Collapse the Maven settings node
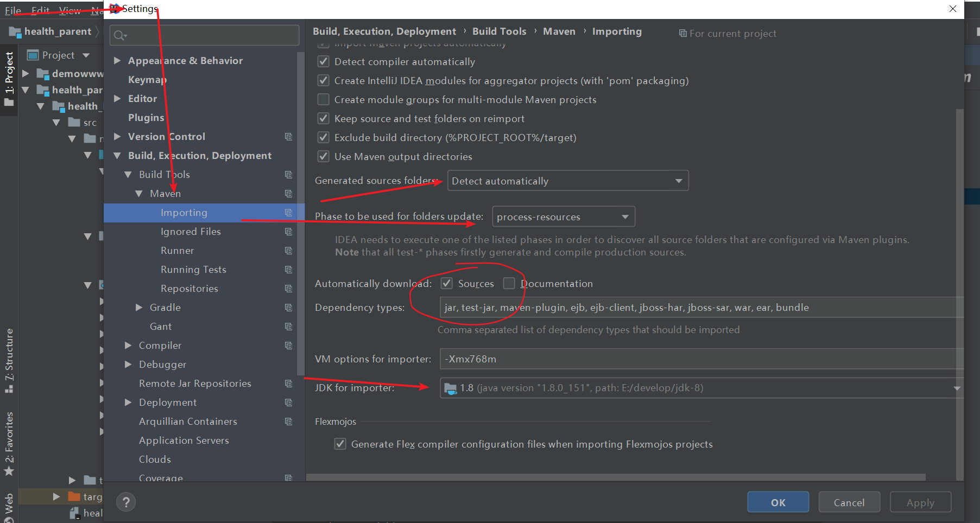Image resolution: width=980 pixels, height=523 pixels. click(x=139, y=194)
